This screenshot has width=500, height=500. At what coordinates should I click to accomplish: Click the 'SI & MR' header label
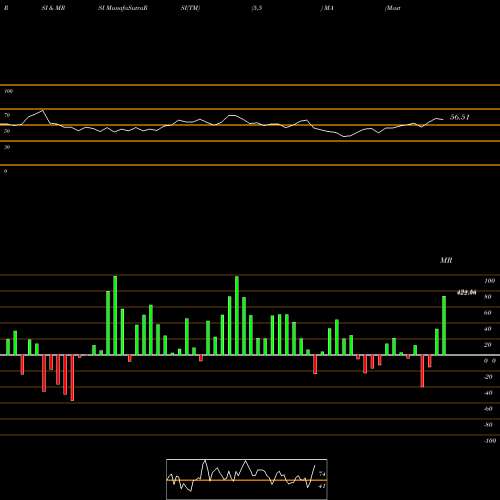click(x=53, y=8)
